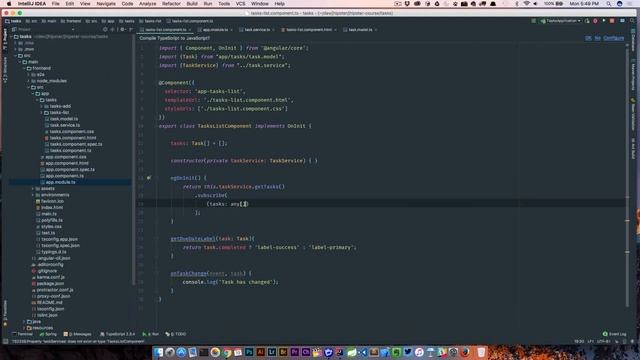Image resolution: width=640 pixels, height=360 pixels.
Task: Expand the java folder
Action: (x=24, y=322)
